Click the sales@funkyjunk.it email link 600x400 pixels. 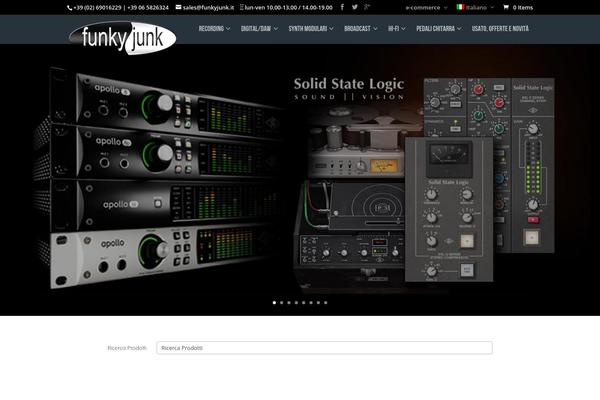208,7
